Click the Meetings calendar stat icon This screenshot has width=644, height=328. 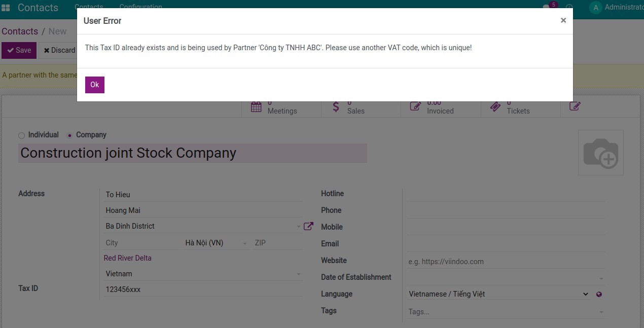(256, 106)
